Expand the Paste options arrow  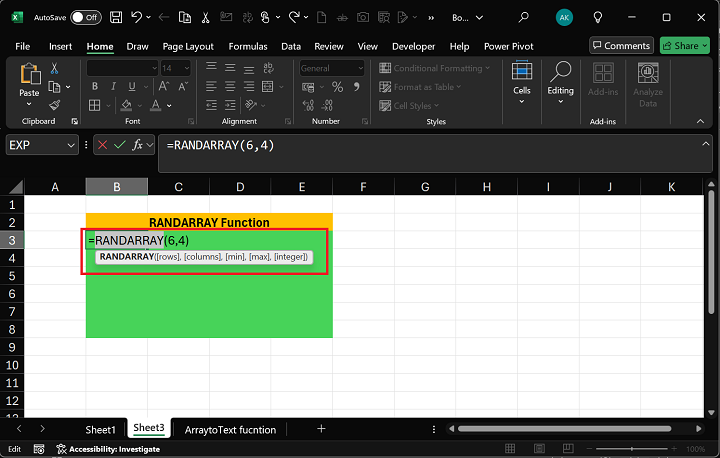click(29, 104)
